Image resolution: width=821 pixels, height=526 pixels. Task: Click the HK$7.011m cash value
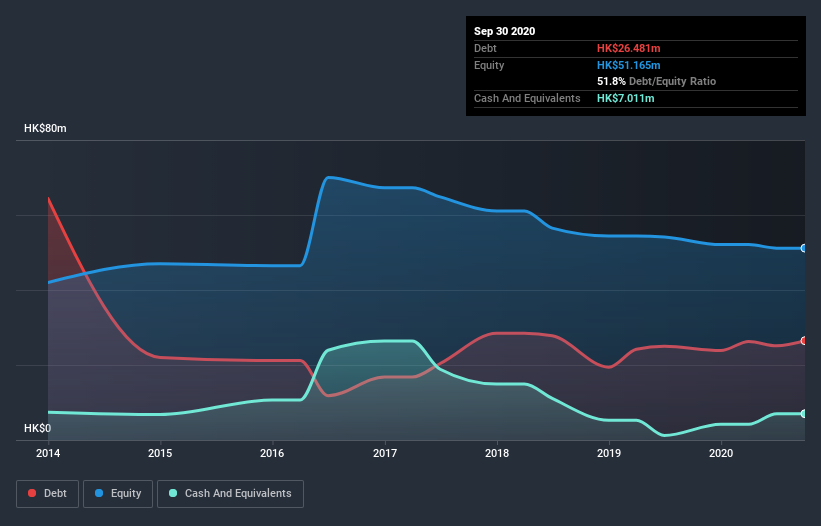coord(626,98)
